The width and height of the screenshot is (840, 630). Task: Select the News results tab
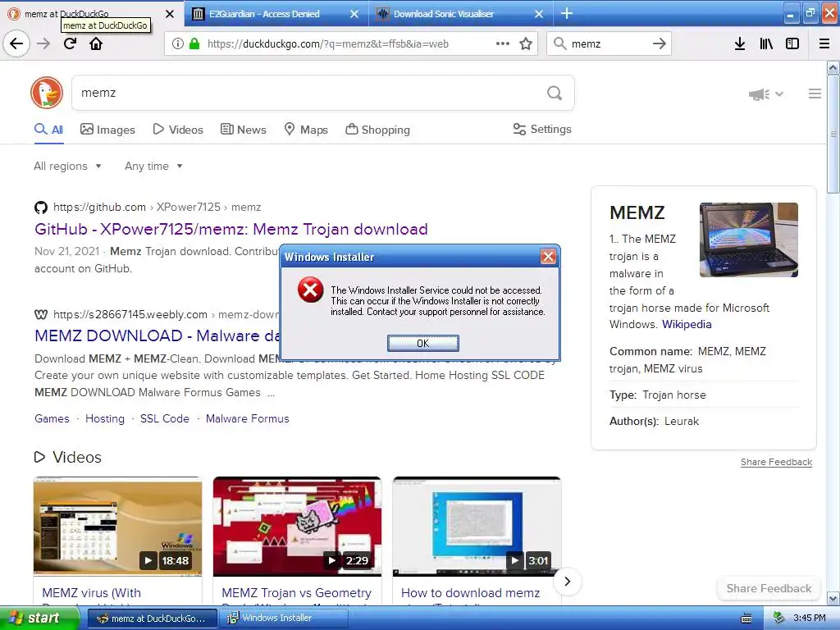(x=243, y=130)
